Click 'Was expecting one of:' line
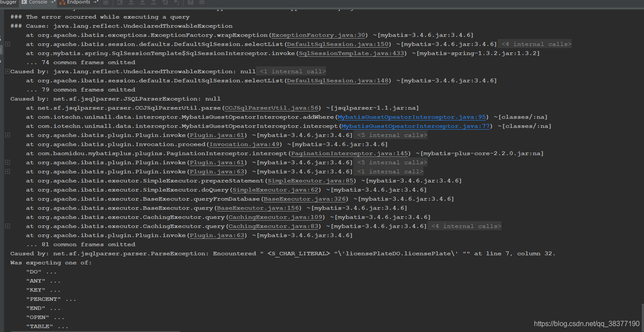Viewport: 644px width, 332px height. [51, 263]
